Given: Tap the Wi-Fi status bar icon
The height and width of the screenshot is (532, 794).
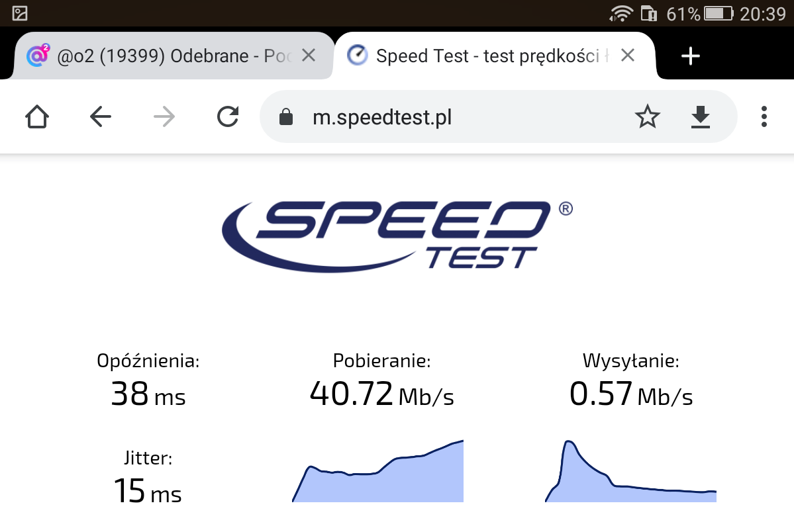Looking at the screenshot, I should click(x=621, y=13).
